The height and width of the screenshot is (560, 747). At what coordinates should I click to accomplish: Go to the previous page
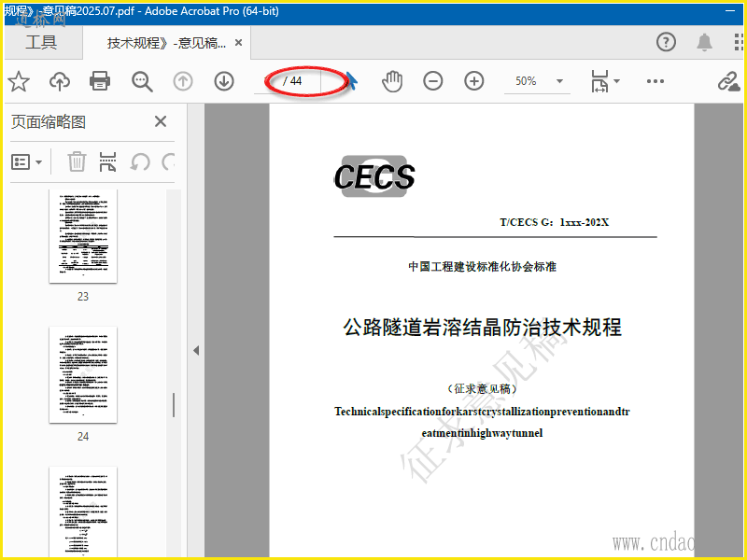tap(183, 81)
